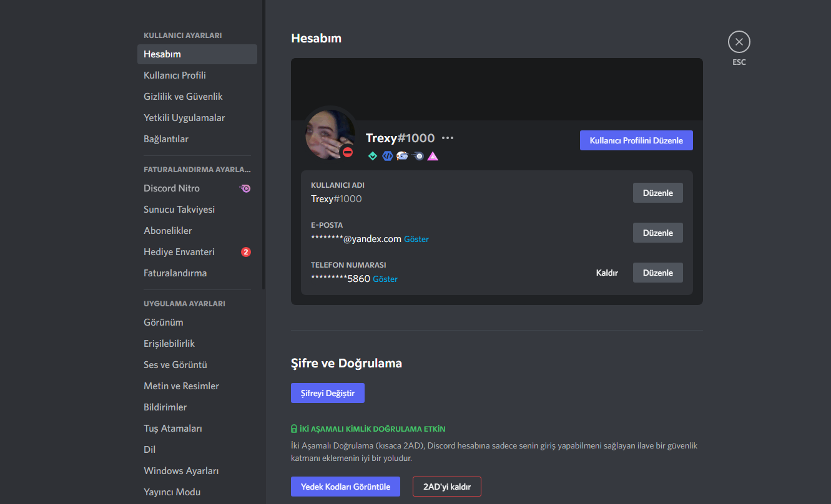Open Abonelikler page

point(197,231)
